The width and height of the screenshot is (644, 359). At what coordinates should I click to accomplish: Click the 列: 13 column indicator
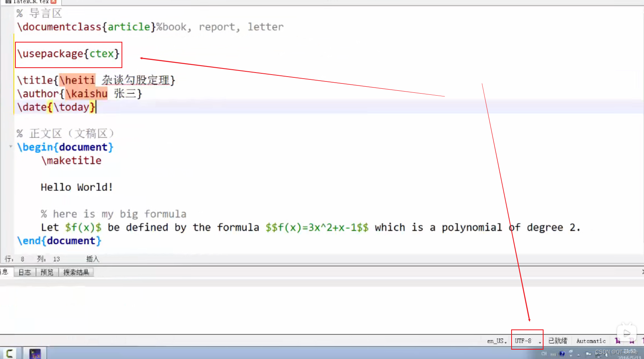(x=48, y=259)
